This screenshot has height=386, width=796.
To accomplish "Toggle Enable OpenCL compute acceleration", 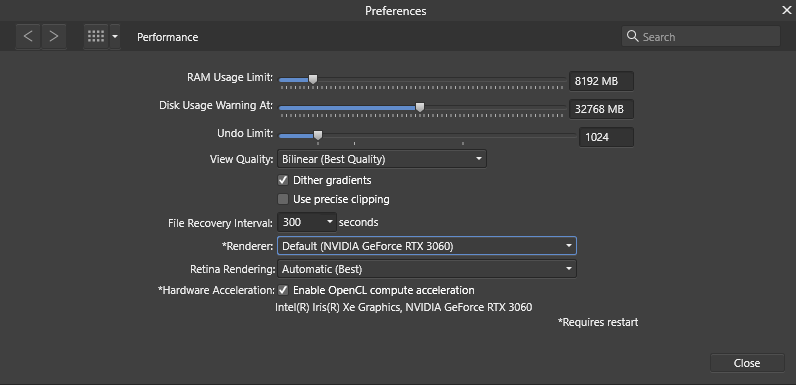I will (x=283, y=290).
